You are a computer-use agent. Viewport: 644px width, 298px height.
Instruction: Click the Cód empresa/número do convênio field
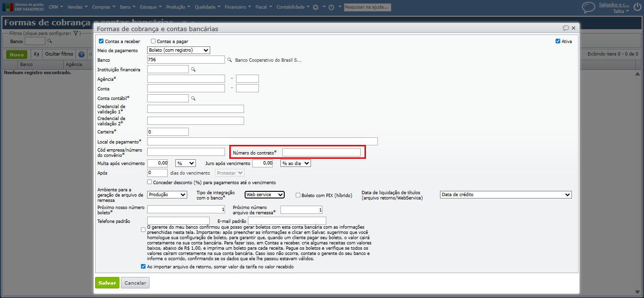coord(186,152)
